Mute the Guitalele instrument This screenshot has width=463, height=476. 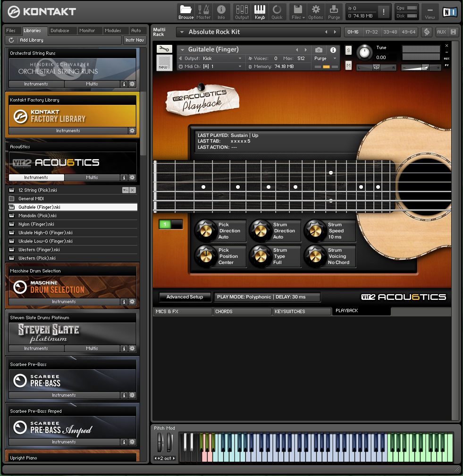point(348,65)
